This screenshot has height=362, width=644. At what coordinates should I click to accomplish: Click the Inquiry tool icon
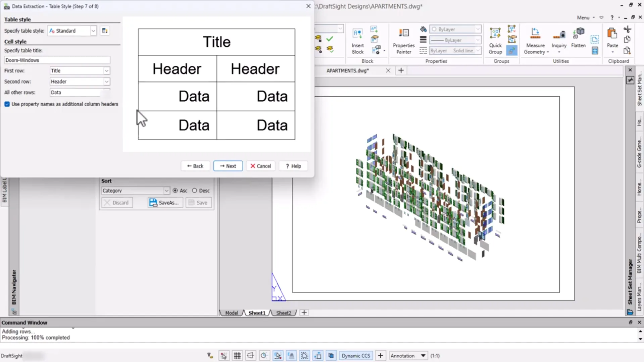[559, 34]
